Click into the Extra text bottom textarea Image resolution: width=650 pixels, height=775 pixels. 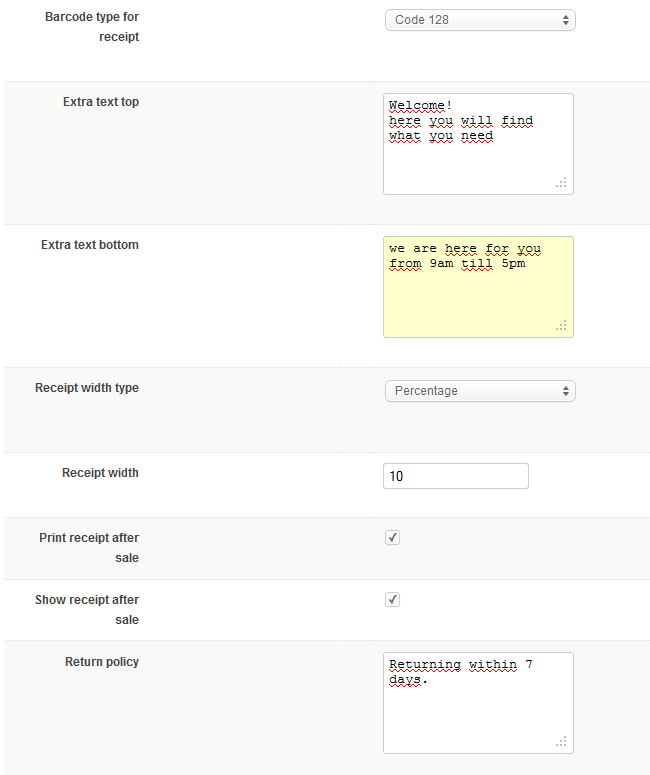(478, 300)
